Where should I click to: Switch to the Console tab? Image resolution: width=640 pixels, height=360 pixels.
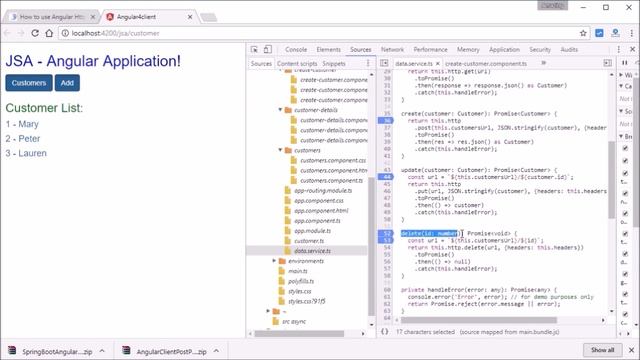pyautogui.click(x=296, y=49)
